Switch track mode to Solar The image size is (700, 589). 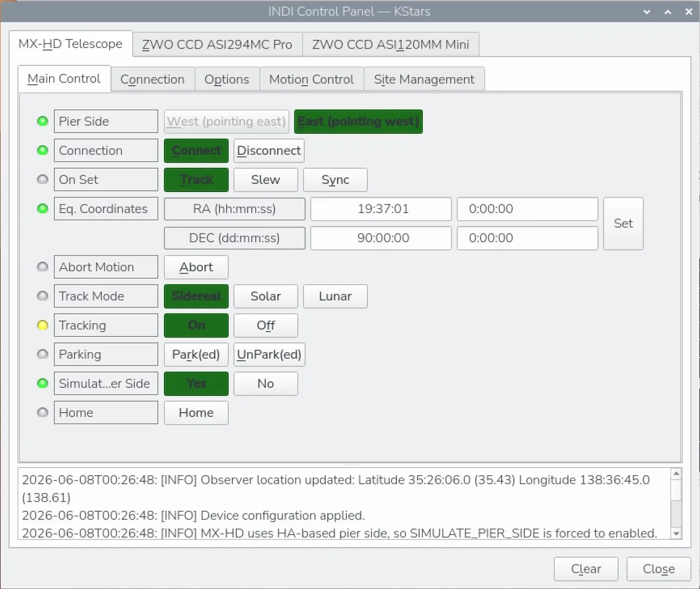pyautogui.click(x=266, y=296)
